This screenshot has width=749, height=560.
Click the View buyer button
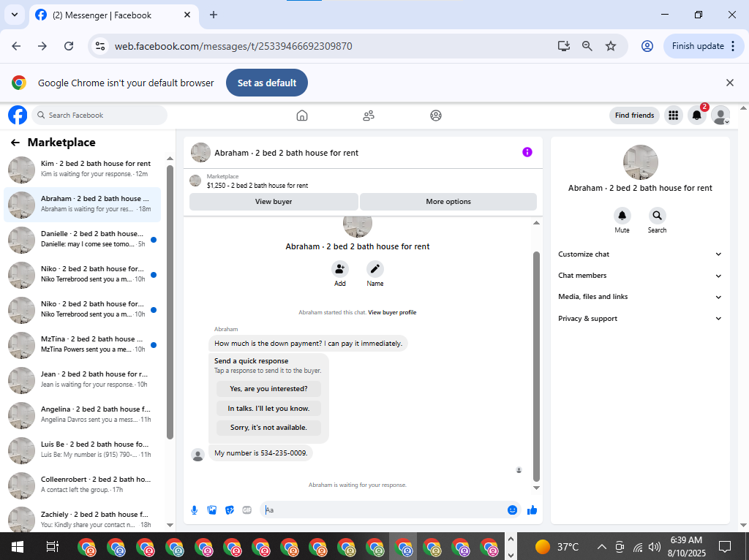click(274, 202)
